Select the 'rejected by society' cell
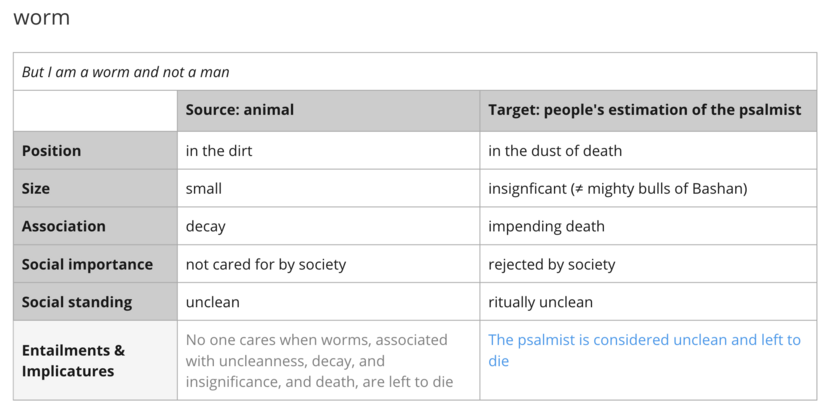This screenshot has height=406, width=825. tap(552, 264)
